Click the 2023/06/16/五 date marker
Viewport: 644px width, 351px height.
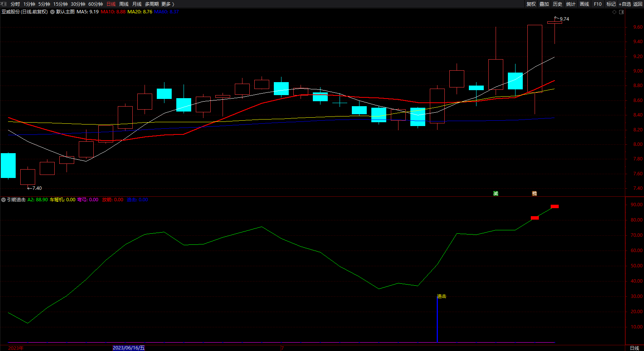129,348
